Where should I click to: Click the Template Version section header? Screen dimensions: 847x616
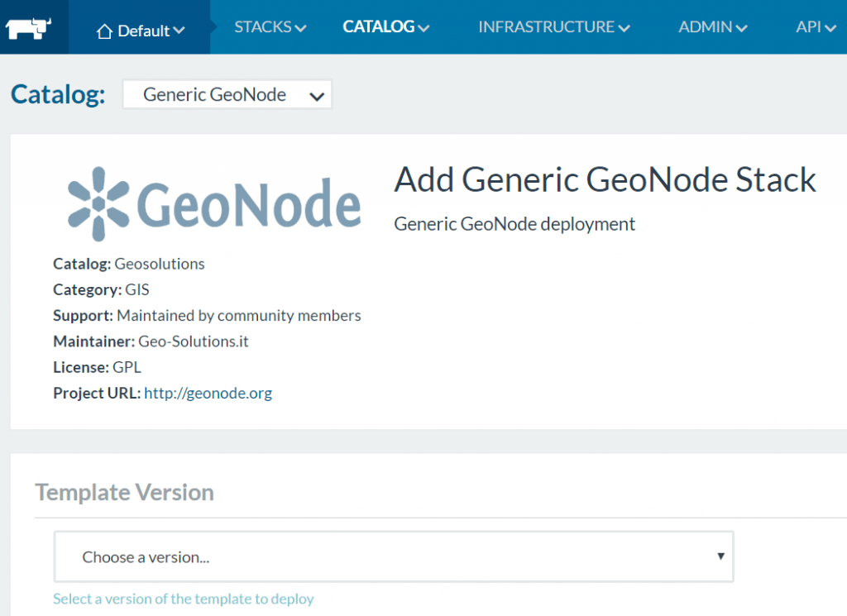[x=124, y=492]
